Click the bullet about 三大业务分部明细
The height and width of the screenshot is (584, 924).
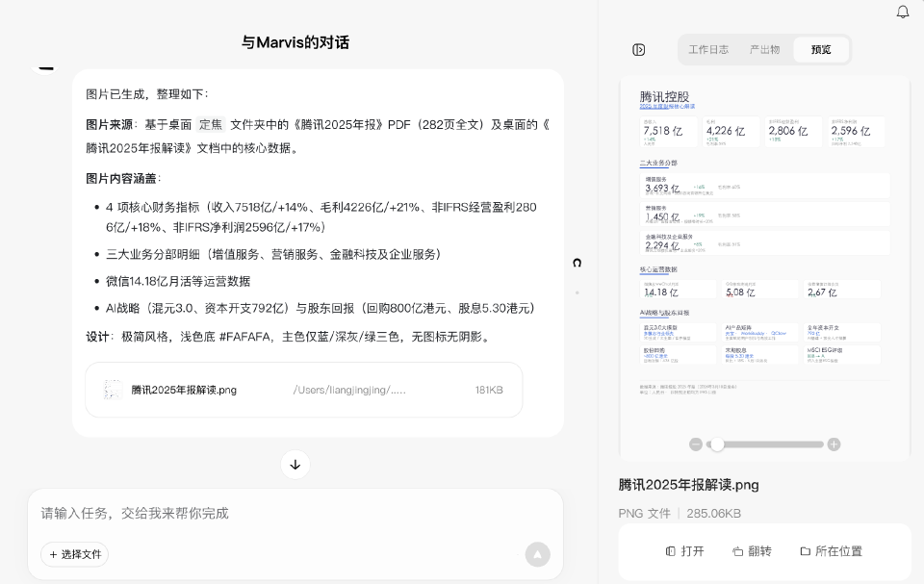pyautogui.click(x=273, y=254)
